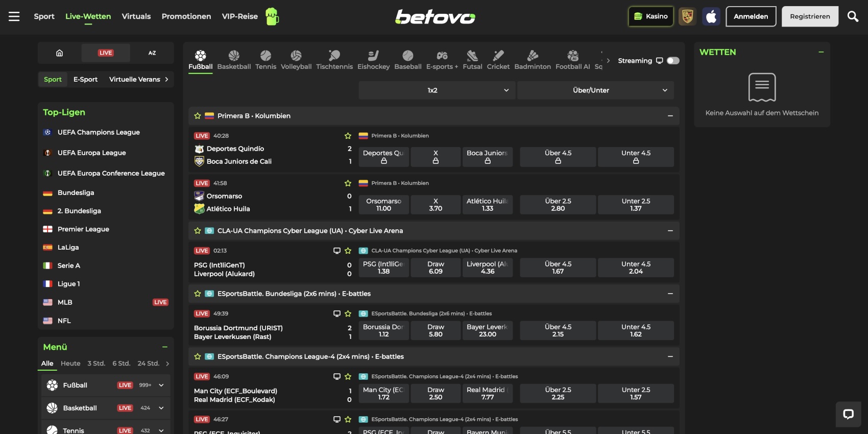Image resolution: width=868 pixels, height=434 pixels.
Task: Favorite the Orsomarso vs Atlético Huila match
Action: pos(348,183)
